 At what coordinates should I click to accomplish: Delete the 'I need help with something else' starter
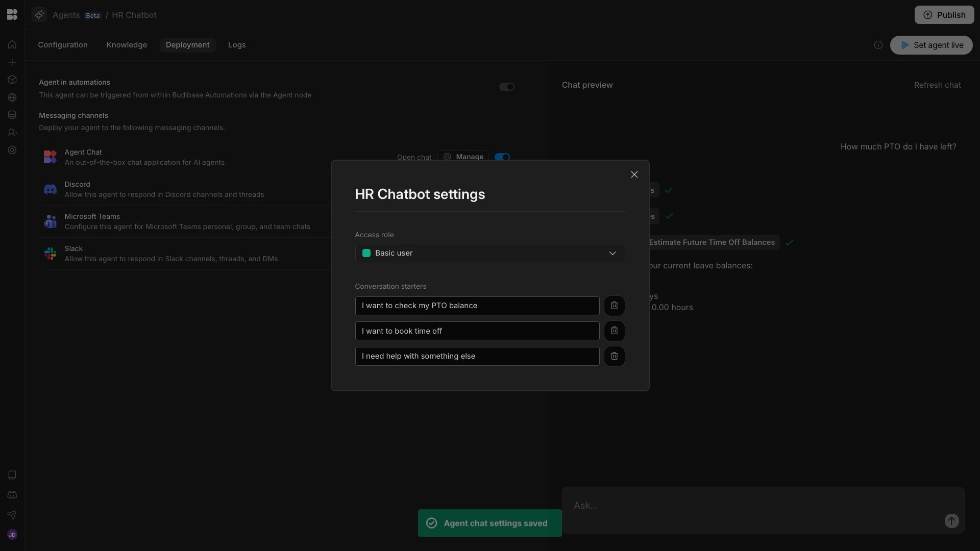click(614, 356)
